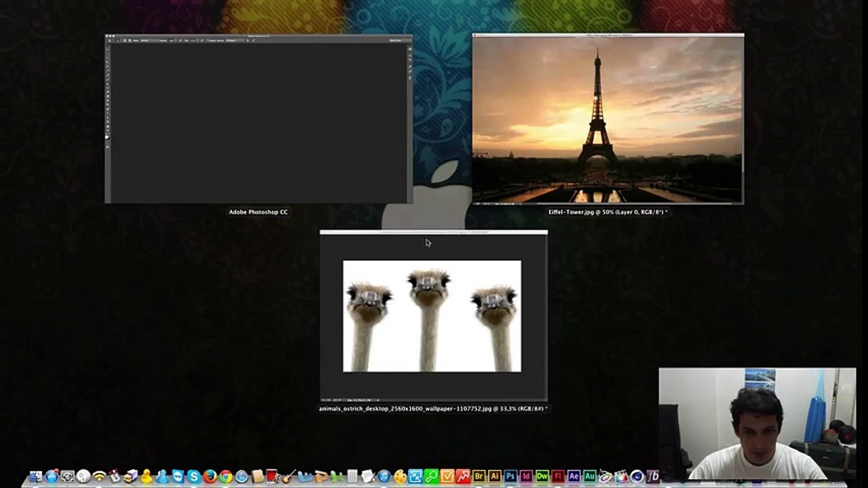This screenshot has width=868, height=488.
Task: Open Dreamweaver dock icon
Action: pyautogui.click(x=542, y=476)
